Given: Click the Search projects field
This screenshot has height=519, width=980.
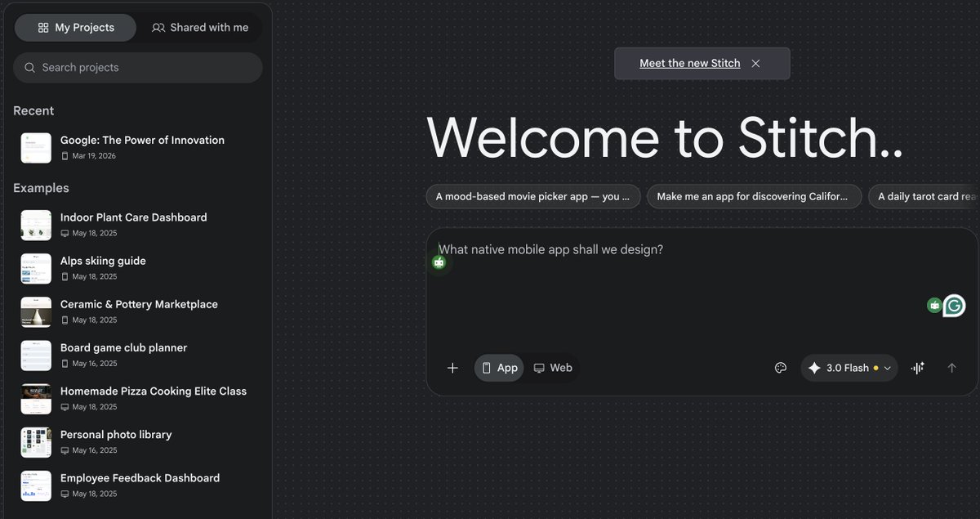Looking at the screenshot, I should click(x=138, y=68).
